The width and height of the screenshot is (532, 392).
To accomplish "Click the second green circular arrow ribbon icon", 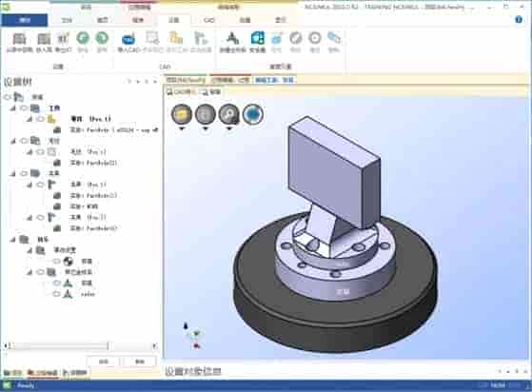I will click(102, 38).
